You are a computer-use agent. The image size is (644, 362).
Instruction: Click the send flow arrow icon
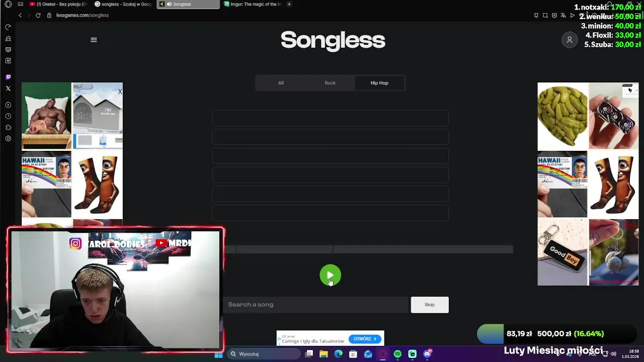click(x=572, y=15)
